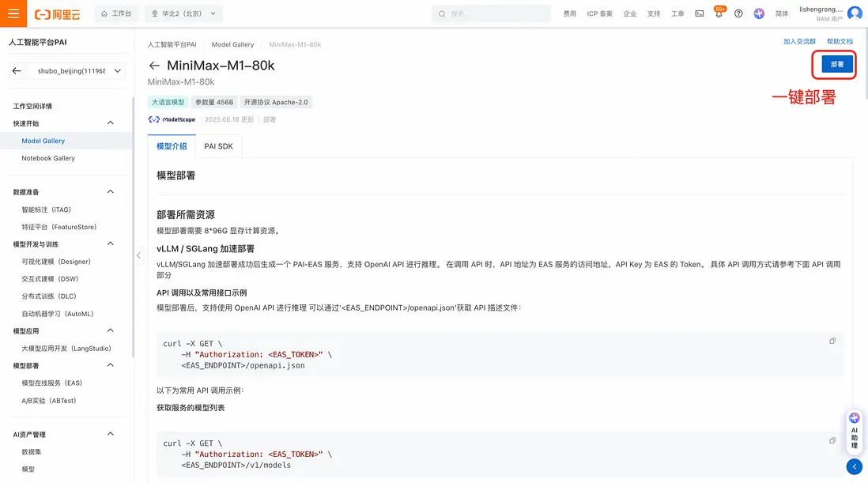
Task: Click the 参数量 456B tag
Action: [x=213, y=102]
